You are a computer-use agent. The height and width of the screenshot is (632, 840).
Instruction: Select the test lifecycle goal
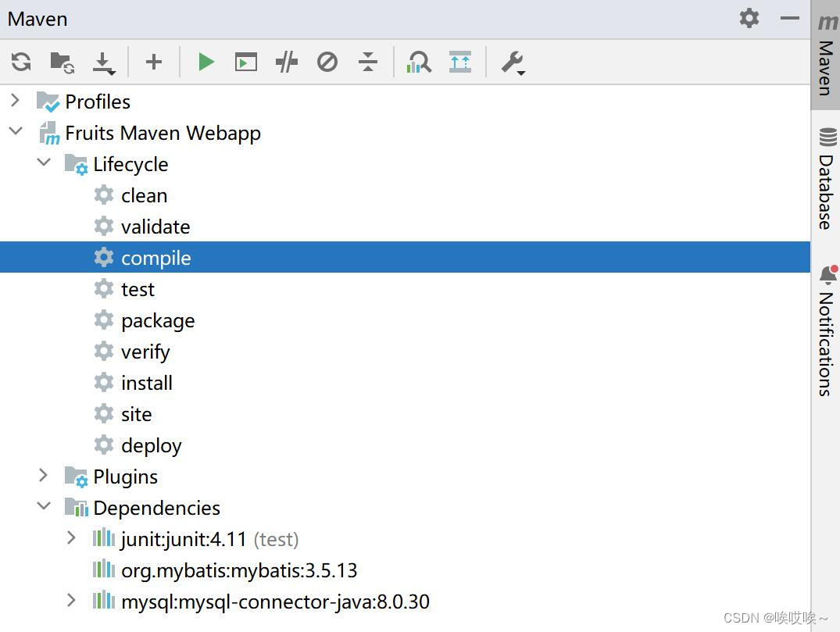138,289
